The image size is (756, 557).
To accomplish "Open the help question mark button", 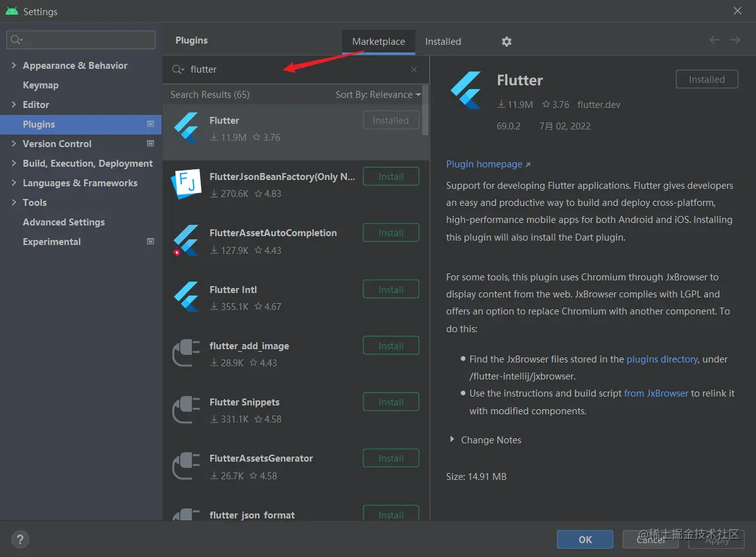I will pos(20,539).
